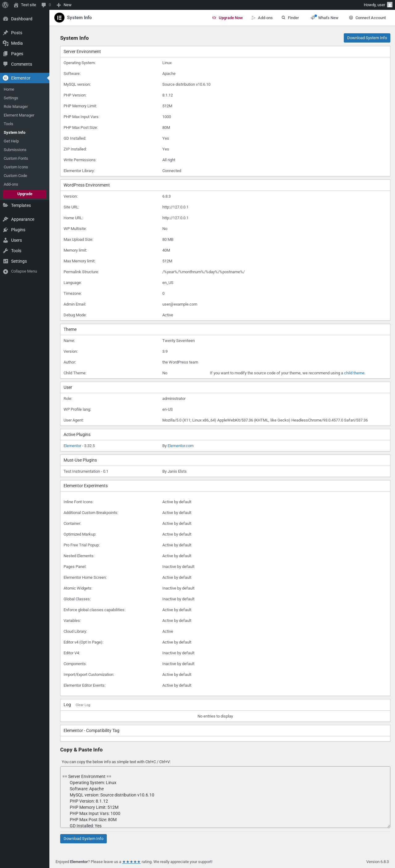
Task: Open the New content dropdown
Action: 64,5
